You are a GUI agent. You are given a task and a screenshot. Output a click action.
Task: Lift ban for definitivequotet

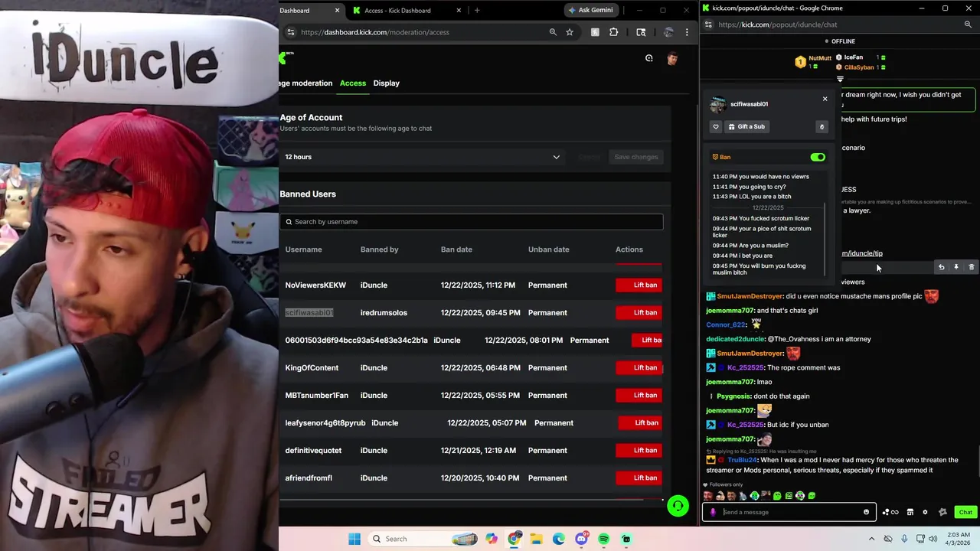tap(639, 450)
